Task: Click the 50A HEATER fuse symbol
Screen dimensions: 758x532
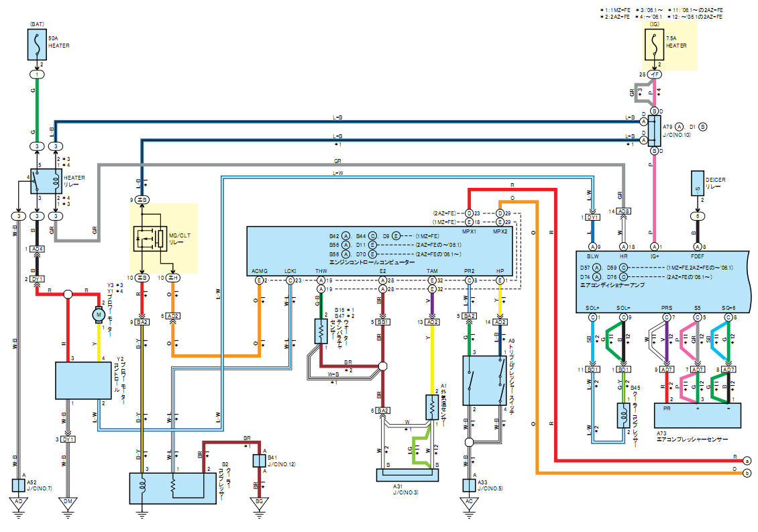Action: point(37,44)
